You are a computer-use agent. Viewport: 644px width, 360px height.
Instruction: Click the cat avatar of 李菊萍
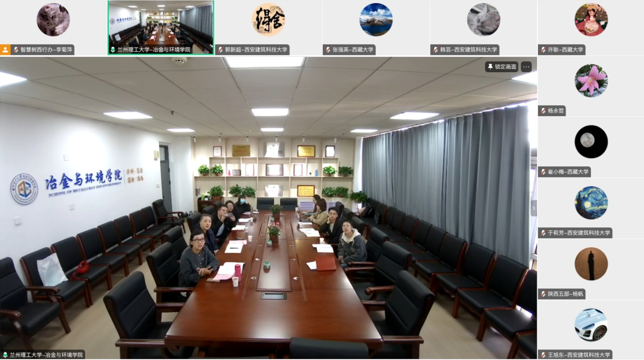[x=53, y=20]
